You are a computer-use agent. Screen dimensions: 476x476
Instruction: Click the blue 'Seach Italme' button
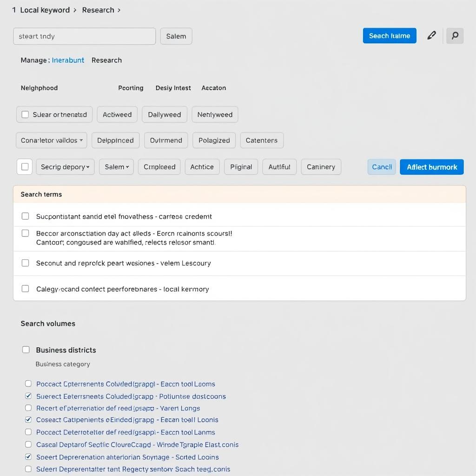click(390, 35)
